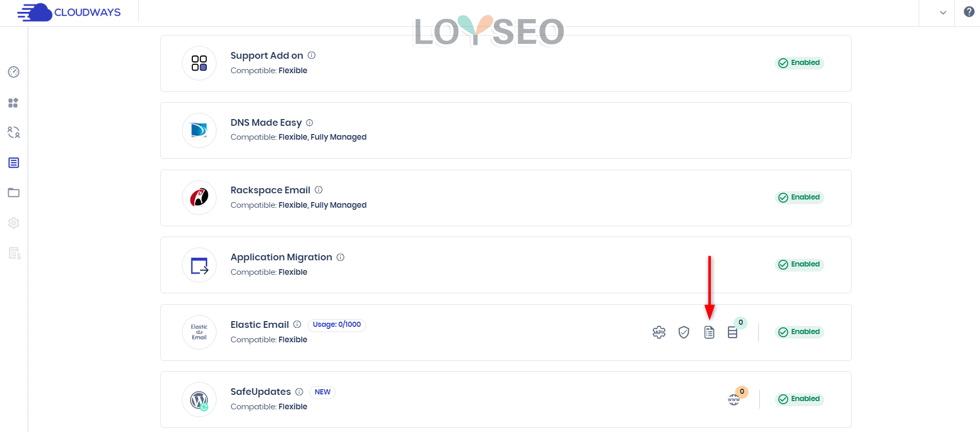Click the Application Migration logo
Screen dimensions: 980x432
click(x=199, y=265)
